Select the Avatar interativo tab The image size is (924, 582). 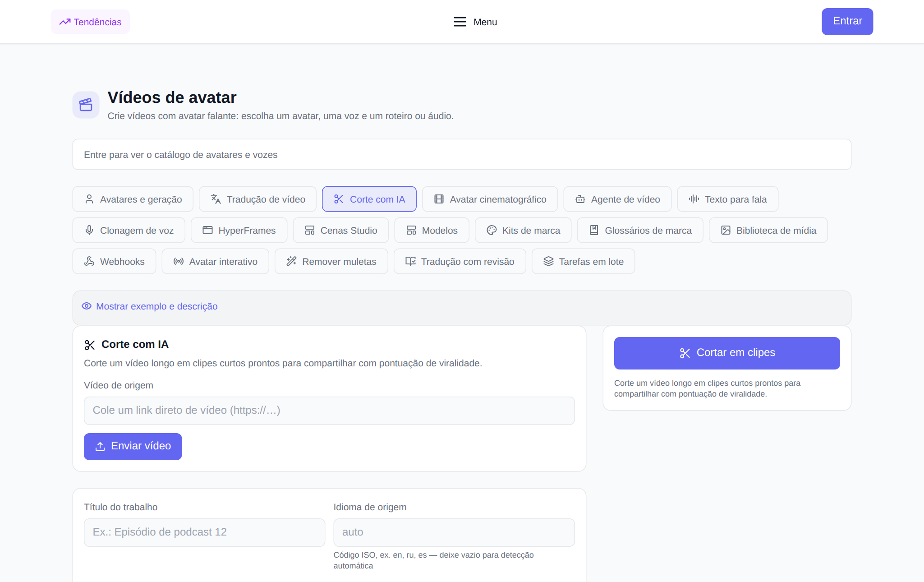[x=215, y=261]
